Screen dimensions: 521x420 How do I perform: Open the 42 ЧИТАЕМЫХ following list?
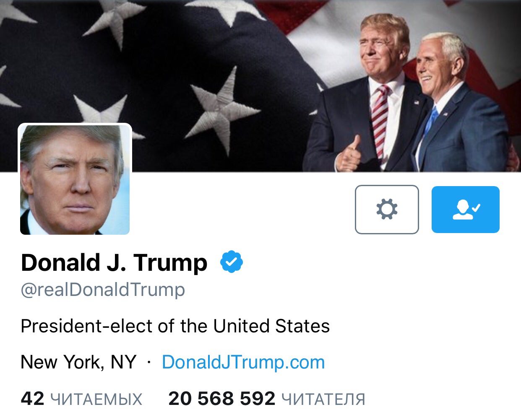click(81, 399)
